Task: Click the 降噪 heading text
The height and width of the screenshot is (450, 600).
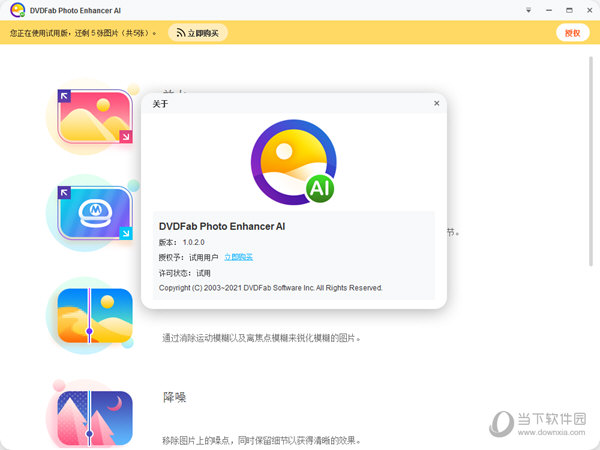Action: (174, 397)
